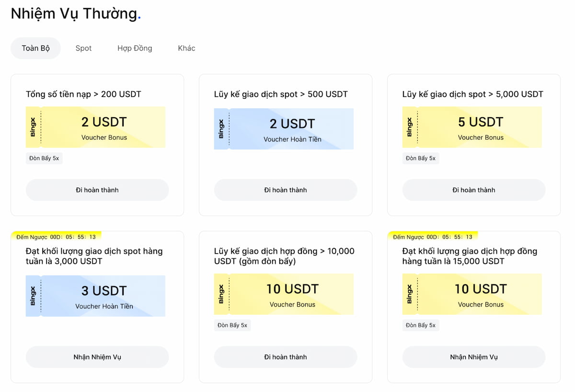Click the 3 USDT Voucher Hoàn Tiền coupon
Screen dimensions: 575x392
coord(96,296)
